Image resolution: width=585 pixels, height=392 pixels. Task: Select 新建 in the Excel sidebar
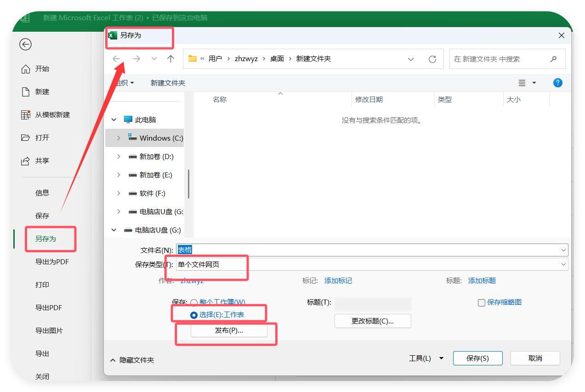click(42, 92)
